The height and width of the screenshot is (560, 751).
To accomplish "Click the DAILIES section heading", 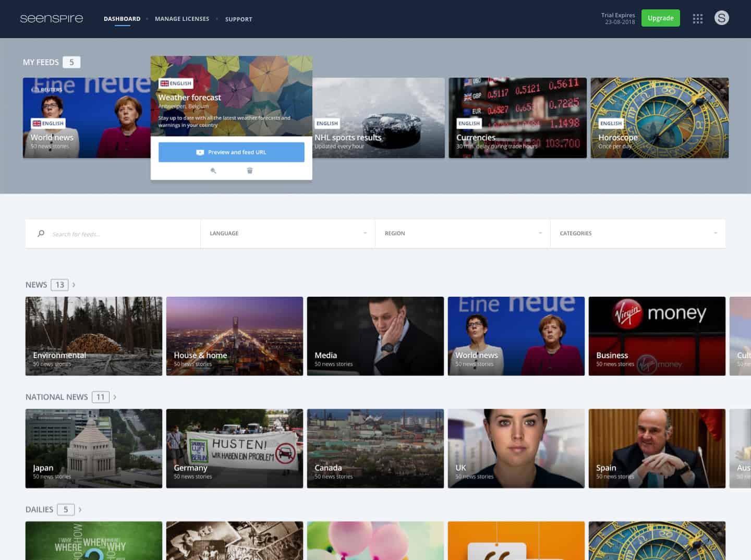I will click(x=39, y=509).
